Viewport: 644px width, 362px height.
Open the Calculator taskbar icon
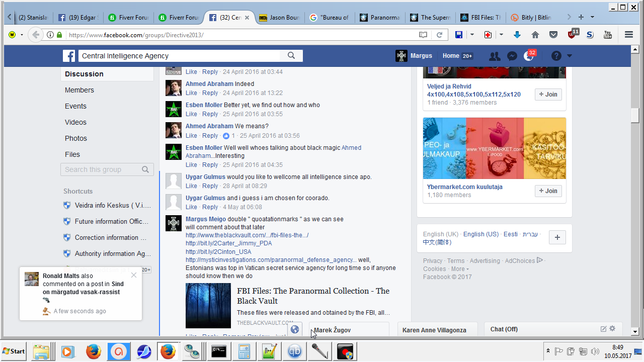point(245,351)
